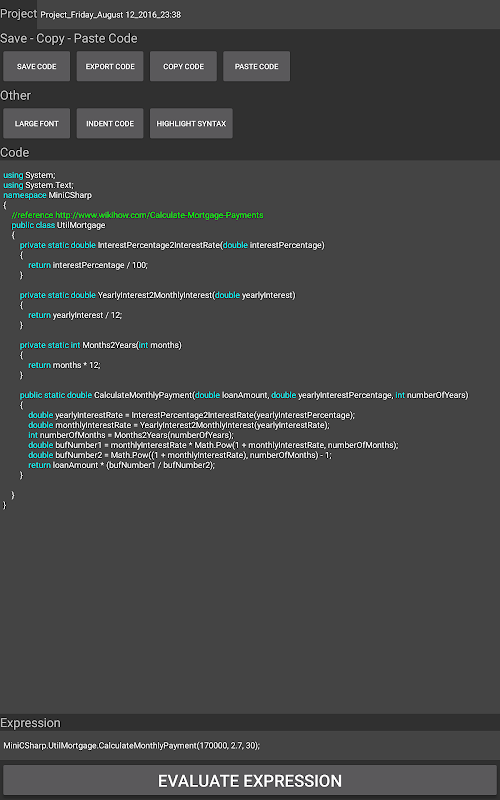This screenshot has height=800, width=500.
Task: Edit the project name field
Action: point(268,15)
